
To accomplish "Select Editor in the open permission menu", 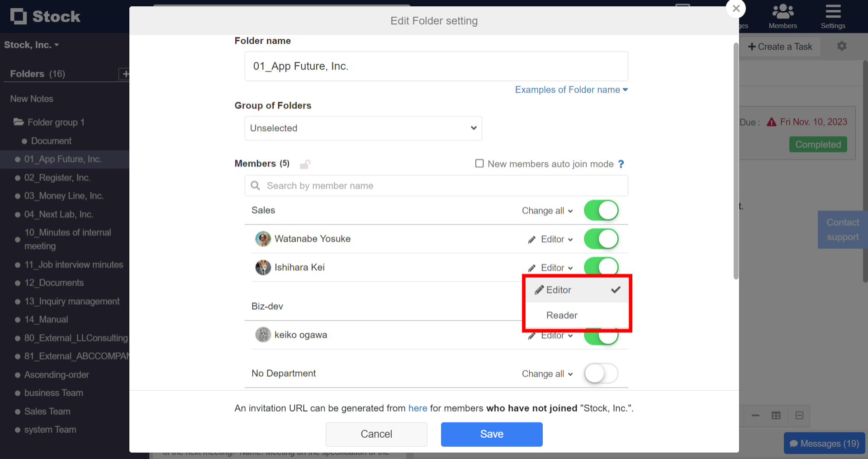I will (x=559, y=290).
